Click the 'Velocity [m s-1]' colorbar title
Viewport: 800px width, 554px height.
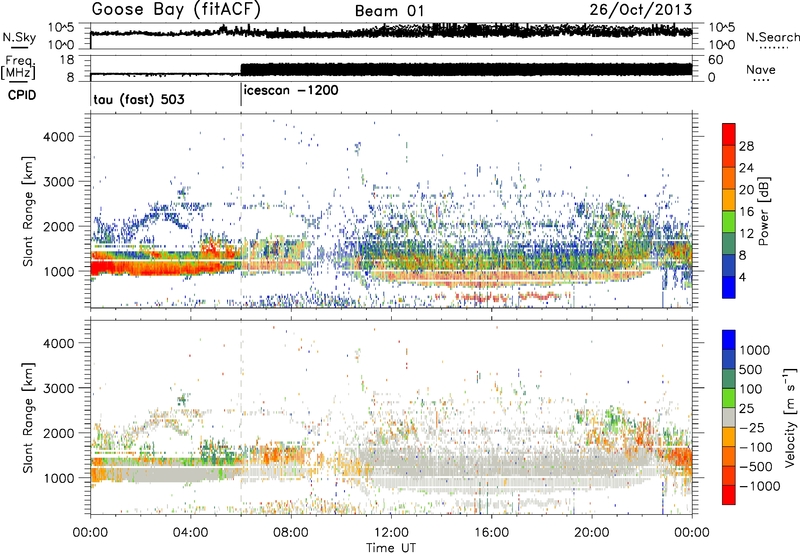pos(790,416)
